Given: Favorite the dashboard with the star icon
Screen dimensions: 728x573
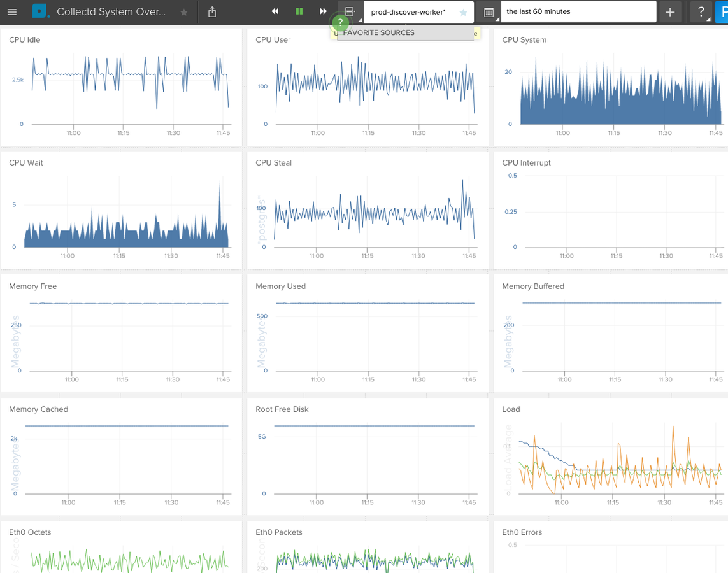Looking at the screenshot, I should click(184, 12).
